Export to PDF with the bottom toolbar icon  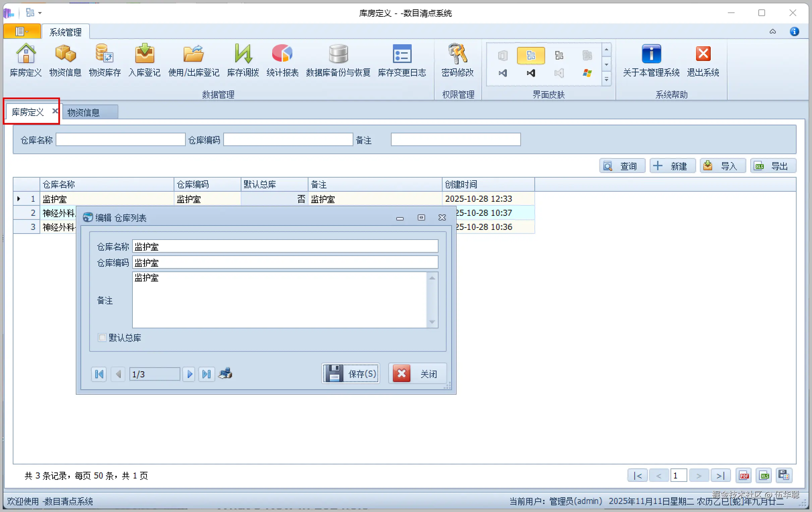click(x=744, y=475)
